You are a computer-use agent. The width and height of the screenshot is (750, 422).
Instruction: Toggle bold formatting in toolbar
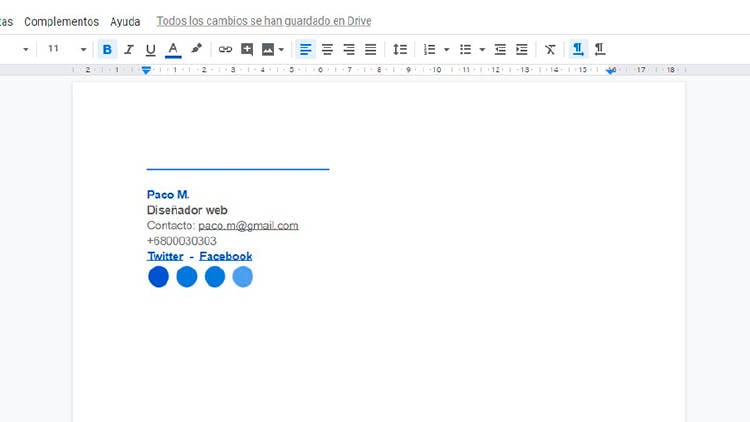(107, 49)
